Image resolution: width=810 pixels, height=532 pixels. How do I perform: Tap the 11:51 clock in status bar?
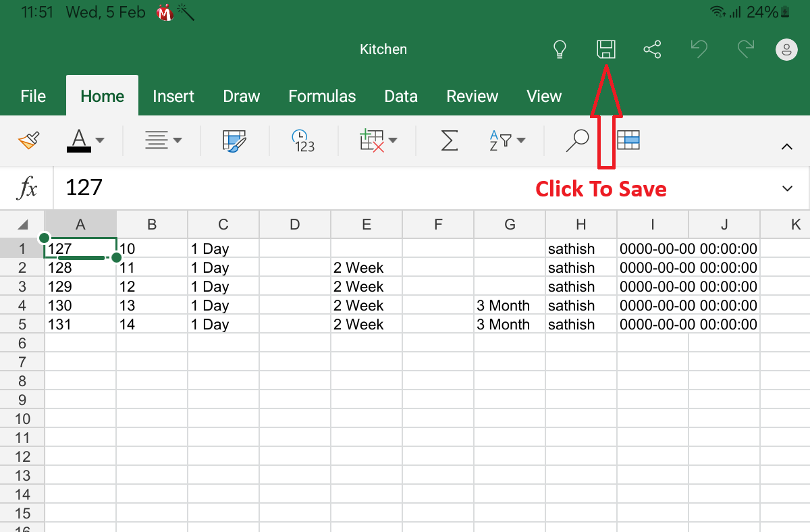pos(37,12)
